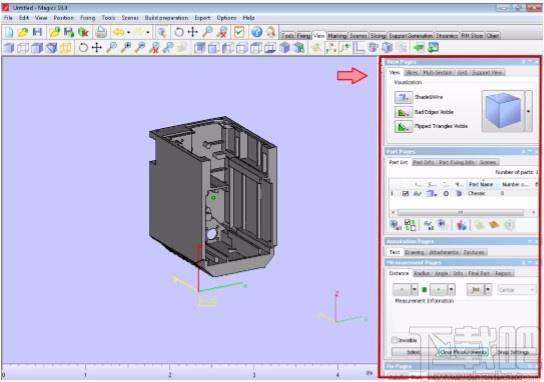The image size is (544, 382).
Task: Click the New Scene document icon
Action: click(9, 32)
